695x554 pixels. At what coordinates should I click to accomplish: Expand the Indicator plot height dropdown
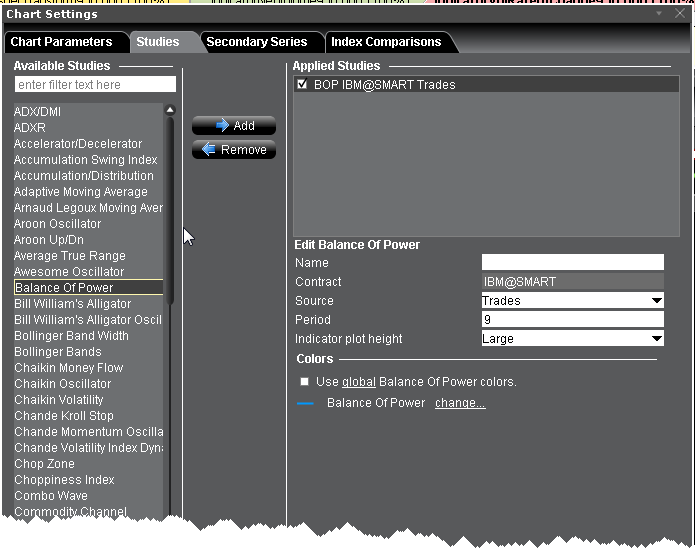pyautogui.click(x=656, y=339)
